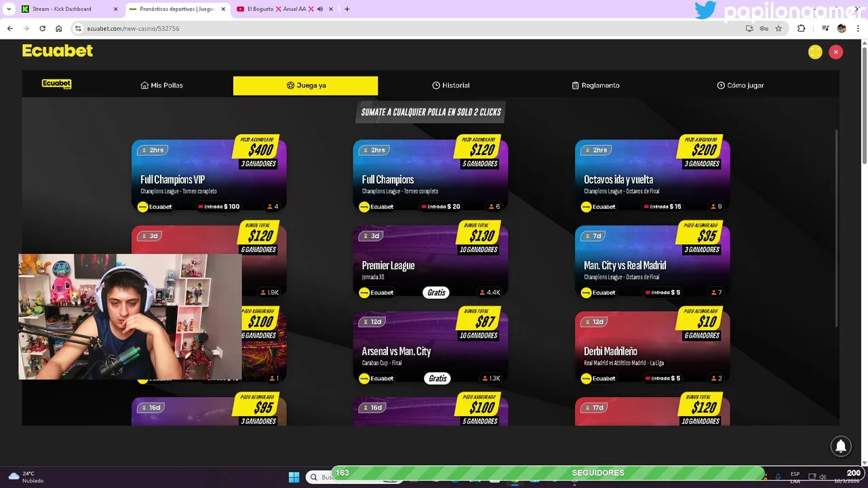Image resolution: width=868 pixels, height=488 pixels.
Task: Switch to the El Bogueto Anuel AA YouTube tab
Action: pyautogui.click(x=285, y=9)
